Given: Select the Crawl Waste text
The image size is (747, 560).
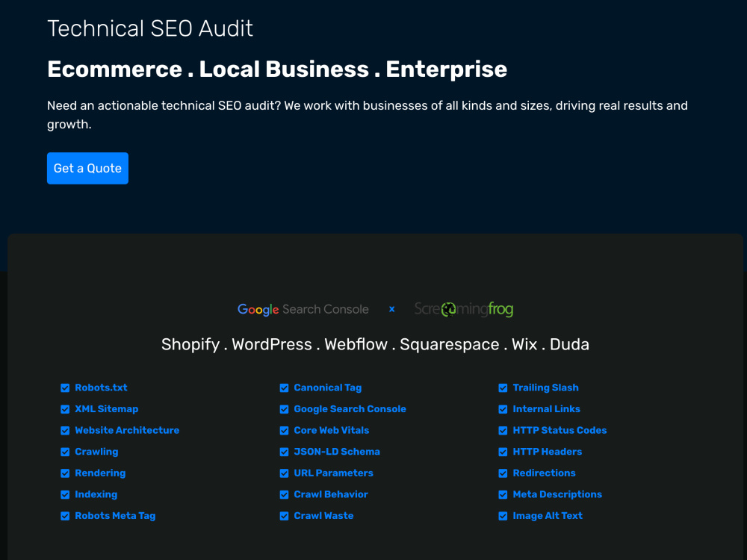Looking at the screenshot, I should (324, 516).
